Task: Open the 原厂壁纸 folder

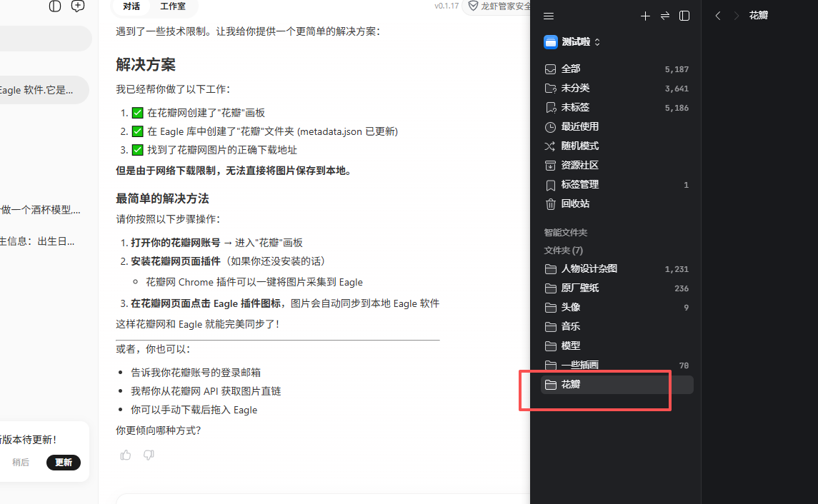Action: (617, 288)
